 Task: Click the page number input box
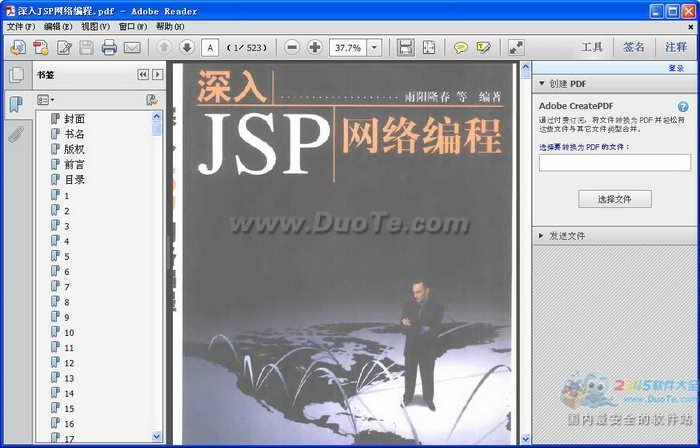pos(210,47)
